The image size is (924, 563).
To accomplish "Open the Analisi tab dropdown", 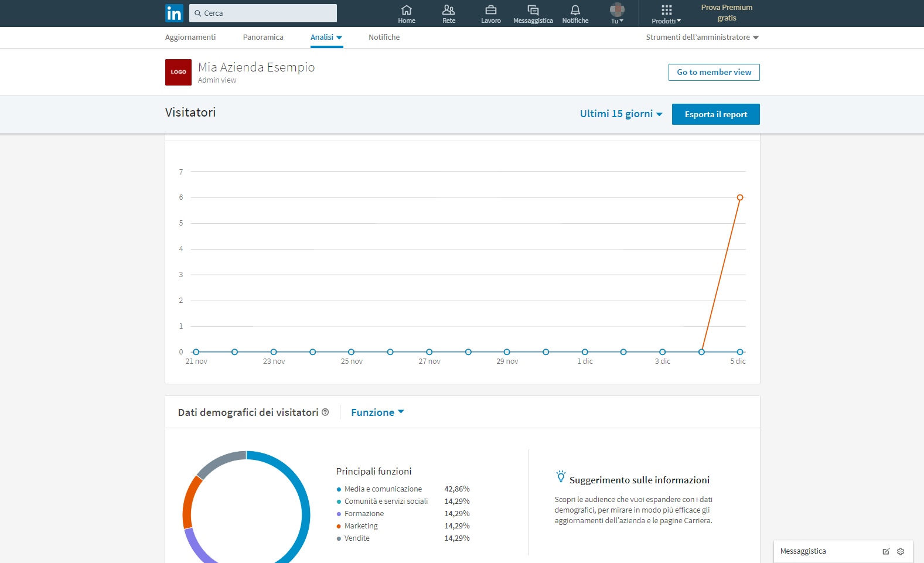I will click(x=326, y=37).
